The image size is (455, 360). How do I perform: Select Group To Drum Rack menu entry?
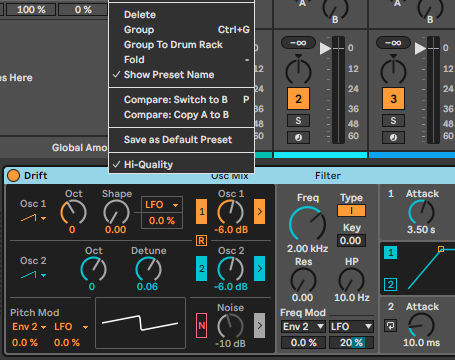182,45
